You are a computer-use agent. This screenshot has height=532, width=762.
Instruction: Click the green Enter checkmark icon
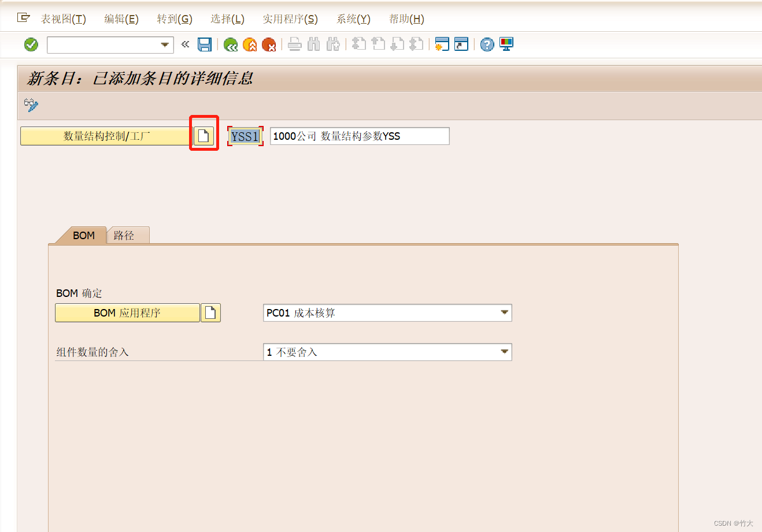pyautogui.click(x=31, y=44)
